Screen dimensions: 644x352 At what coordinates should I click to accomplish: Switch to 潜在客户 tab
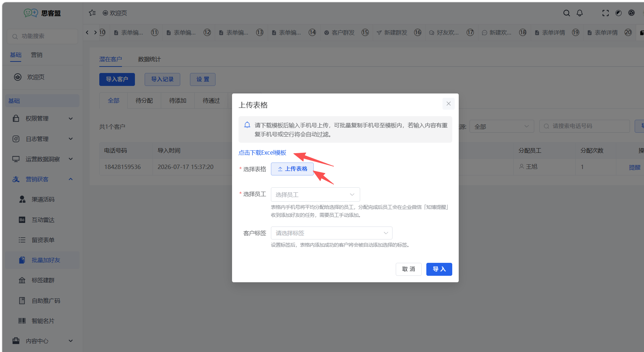pos(110,59)
